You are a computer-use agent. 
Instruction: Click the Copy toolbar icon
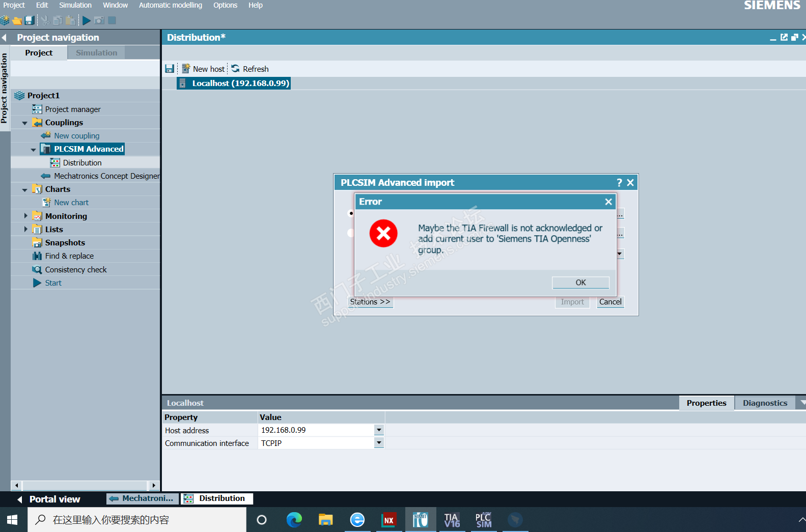coord(58,20)
